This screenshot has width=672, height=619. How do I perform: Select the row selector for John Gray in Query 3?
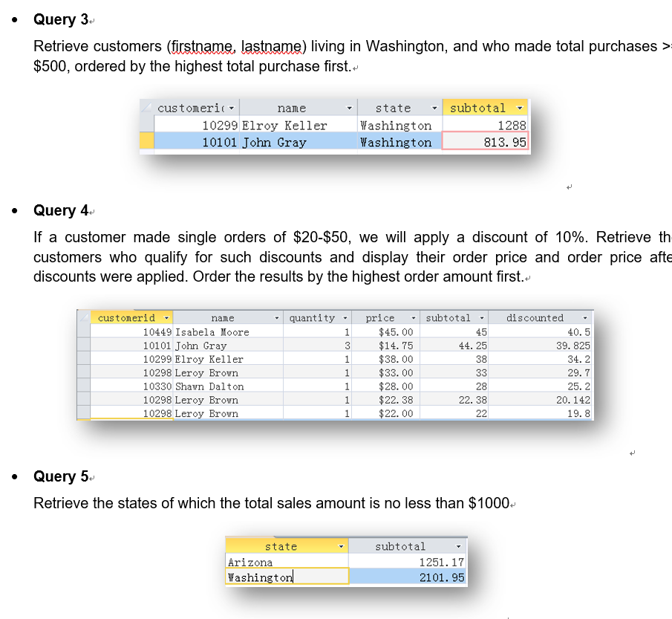coord(146,141)
